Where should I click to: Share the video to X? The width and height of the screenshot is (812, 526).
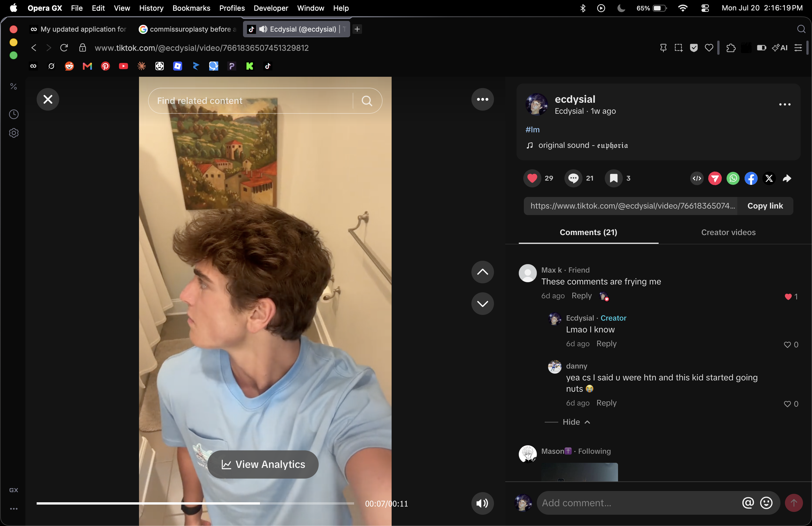point(769,178)
